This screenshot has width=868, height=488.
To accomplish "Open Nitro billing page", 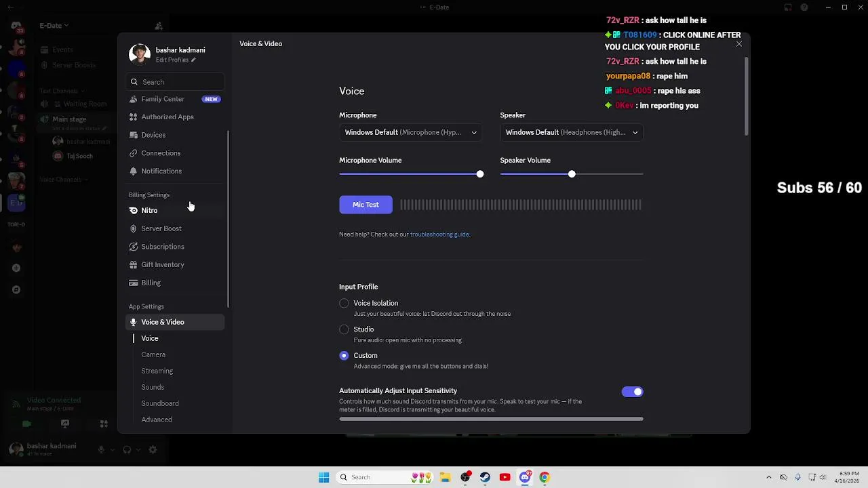I will [x=175, y=210].
